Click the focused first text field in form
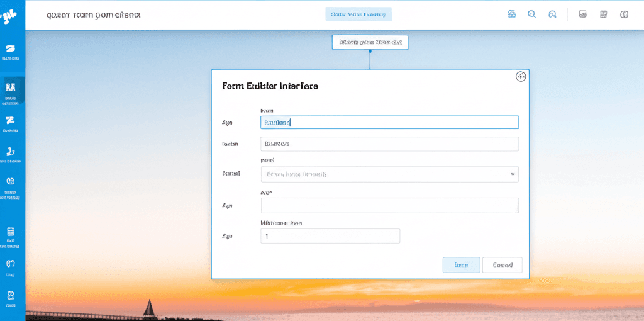 click(x=389, y=123)
